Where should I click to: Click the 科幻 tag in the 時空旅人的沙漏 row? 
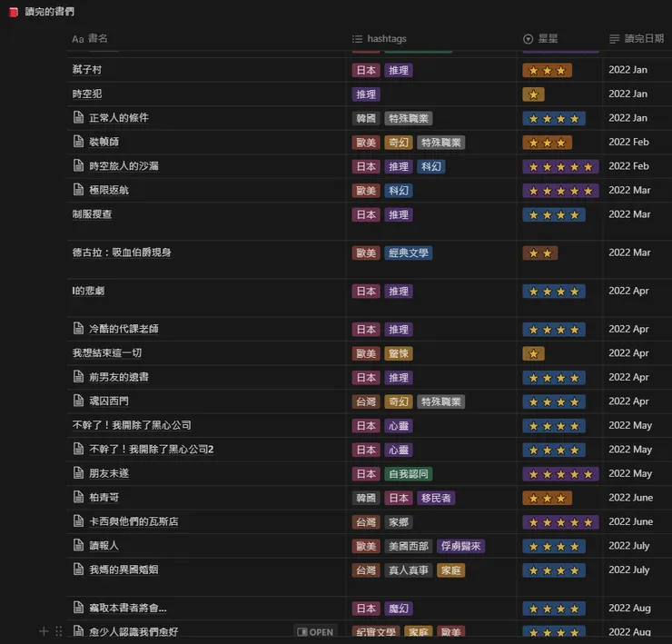pos(431,166)
